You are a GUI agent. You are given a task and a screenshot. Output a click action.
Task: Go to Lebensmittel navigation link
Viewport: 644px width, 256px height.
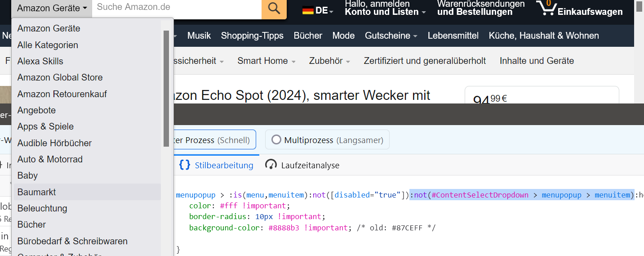click(x=453, y=36)
